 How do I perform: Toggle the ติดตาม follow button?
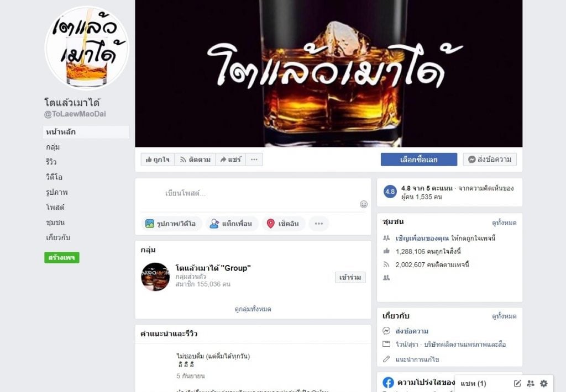[195, 160]
